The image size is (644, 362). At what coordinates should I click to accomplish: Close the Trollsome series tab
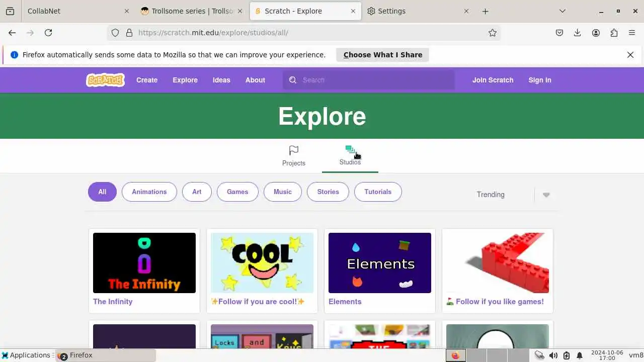point(240,11)
